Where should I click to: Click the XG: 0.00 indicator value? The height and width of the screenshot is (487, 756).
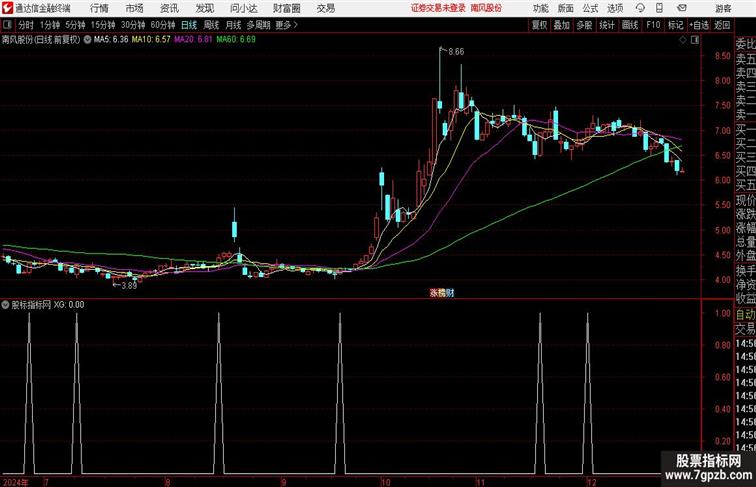coord(68,305)
